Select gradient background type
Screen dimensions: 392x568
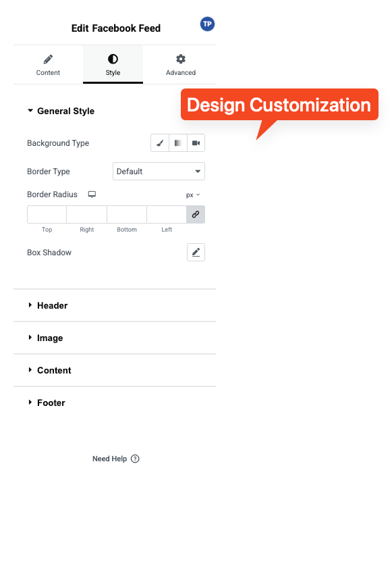pyautogui.click(x=178, y=143)
